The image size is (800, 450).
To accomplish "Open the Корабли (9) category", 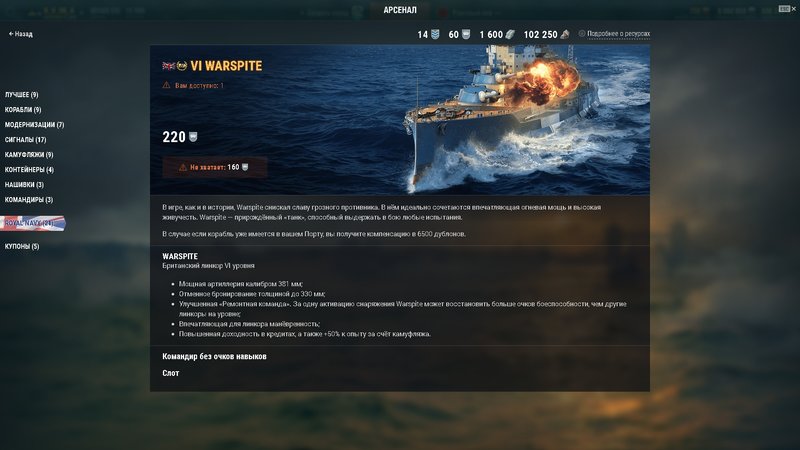I will pyautogui.click(x=23, y=110).
